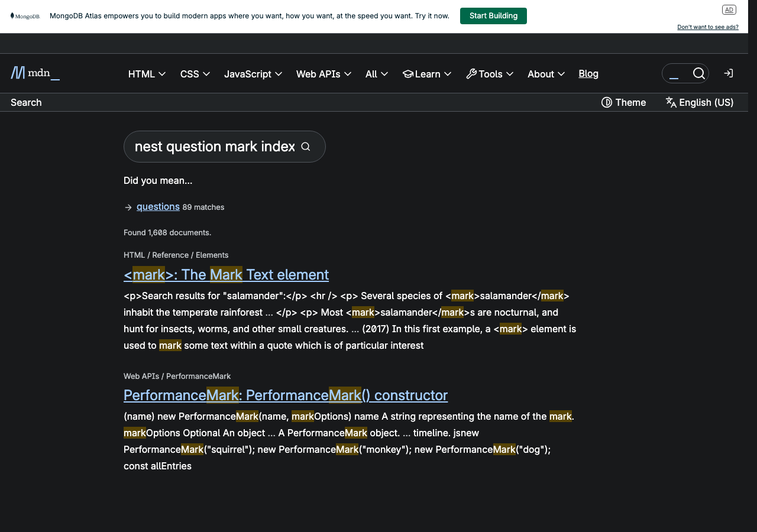Click the Start Building button

(493, 16)
